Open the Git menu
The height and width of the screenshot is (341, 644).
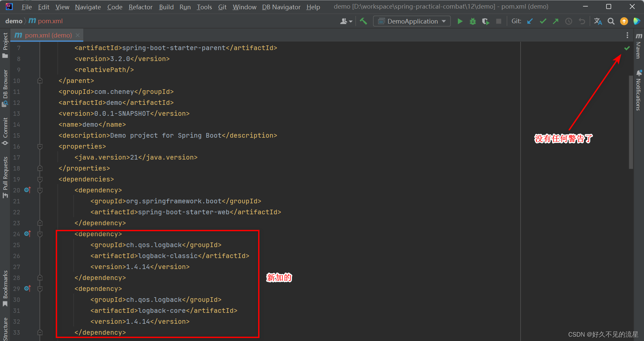pyautogui.click(x=222, y=7)
